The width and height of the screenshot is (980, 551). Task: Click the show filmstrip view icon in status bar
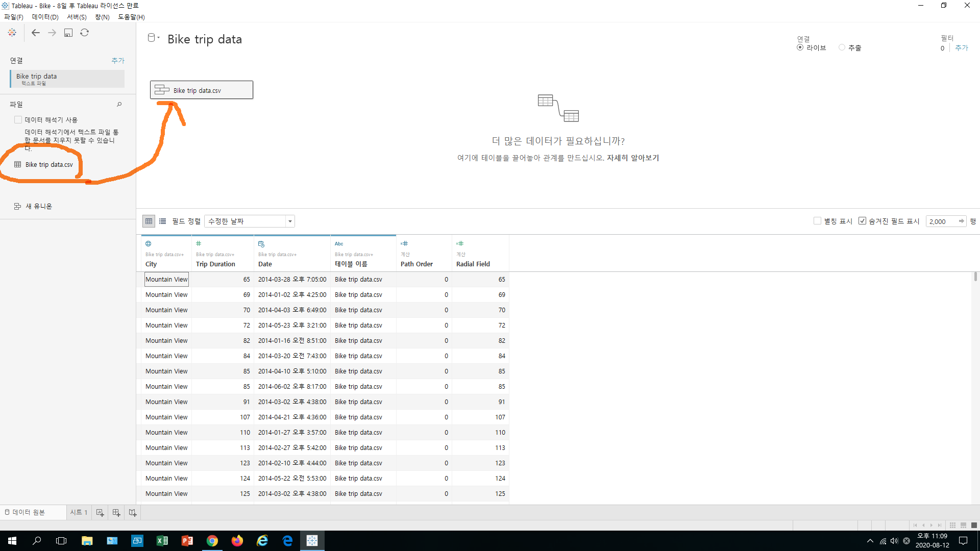(963, 525)
